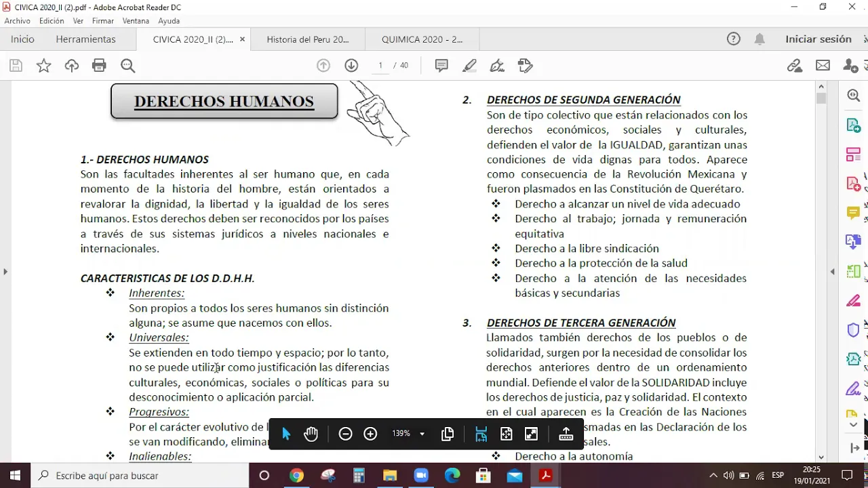
Task: Open the find text magnifier icon
Action: [x=127, y=66]
